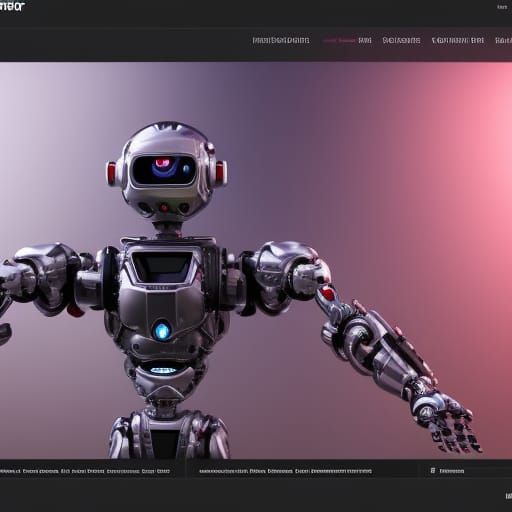Open the first header navigation link

[x=281, y=40]
